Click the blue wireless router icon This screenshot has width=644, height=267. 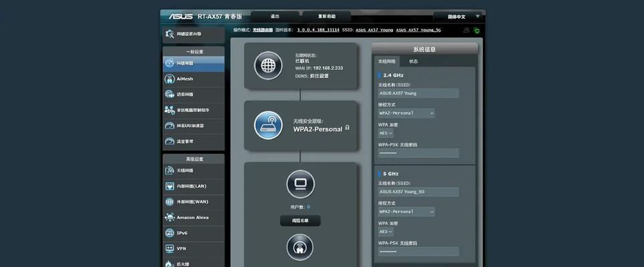(x=268, y=125)
